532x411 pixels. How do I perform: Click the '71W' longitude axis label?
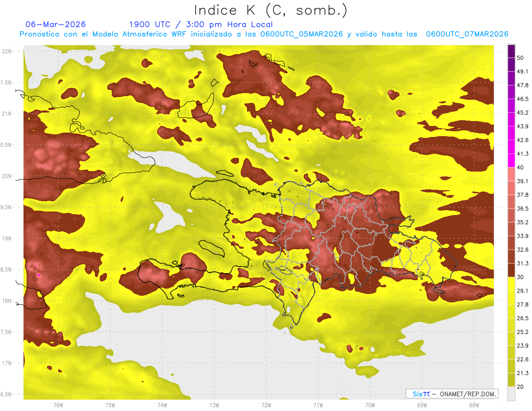[318, 405]
